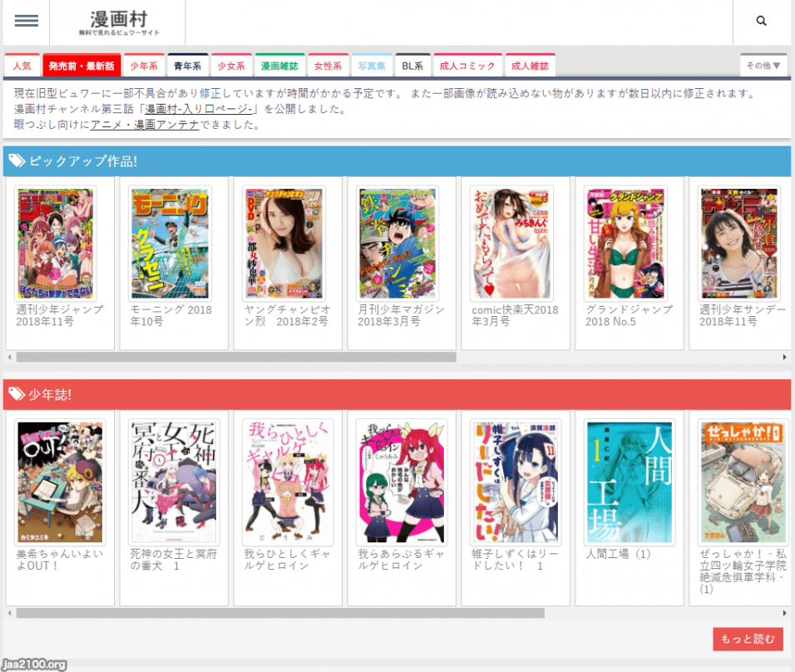This screenshot has width=795, height=672.
Task: Switch to 発売前・最新話 tab
Action: (81, 66)
